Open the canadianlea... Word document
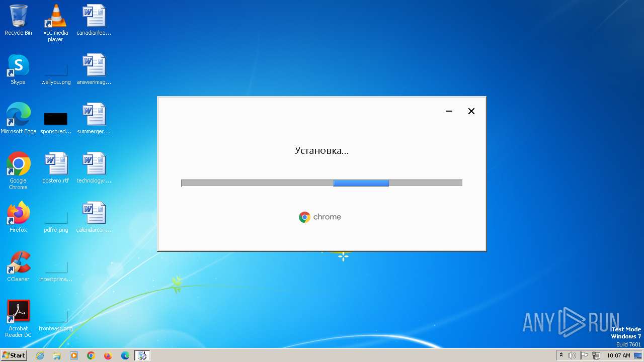Screen dimensions: 644x362 [x=94, y=20]
